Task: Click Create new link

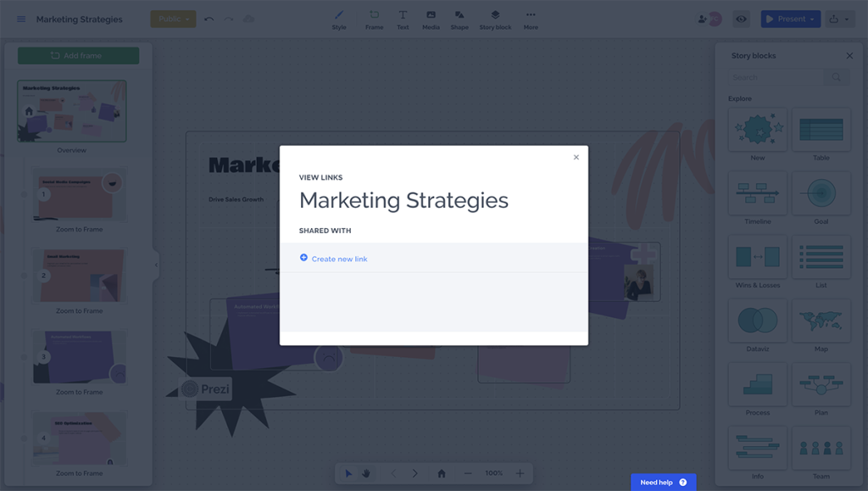Action: tap(338, 259)
